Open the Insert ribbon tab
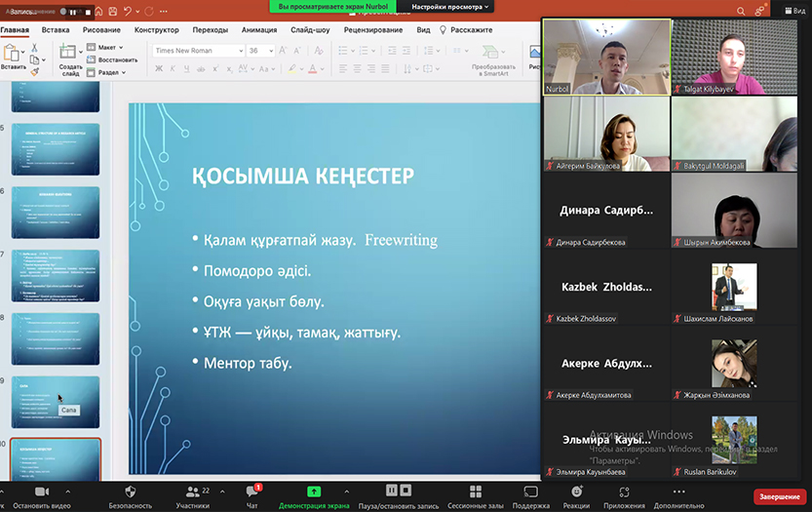This screenshot has width=812, height=512. (56, 30)
